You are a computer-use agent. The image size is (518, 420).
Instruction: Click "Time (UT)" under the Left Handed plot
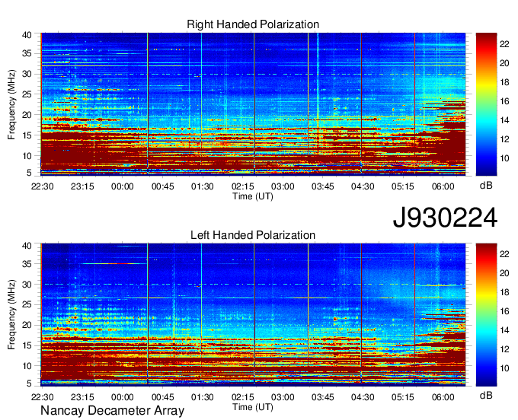click(253, 407)
